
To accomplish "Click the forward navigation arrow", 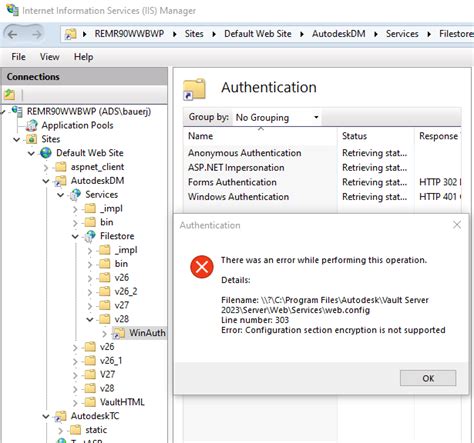I will tap(36, 34).
